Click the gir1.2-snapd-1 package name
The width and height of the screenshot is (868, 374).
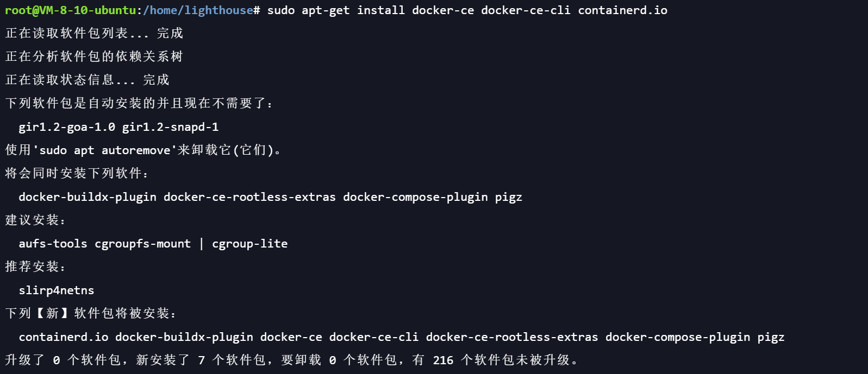170,127
